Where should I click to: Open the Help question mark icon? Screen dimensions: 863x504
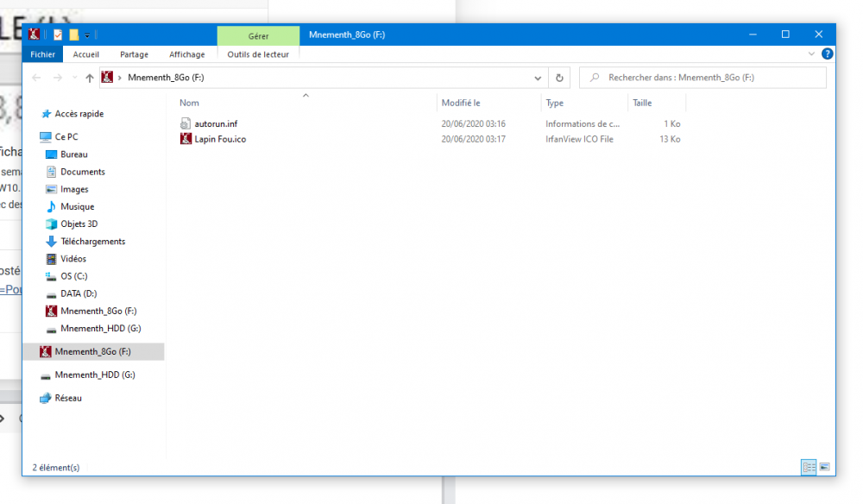(x=828, y=54)
